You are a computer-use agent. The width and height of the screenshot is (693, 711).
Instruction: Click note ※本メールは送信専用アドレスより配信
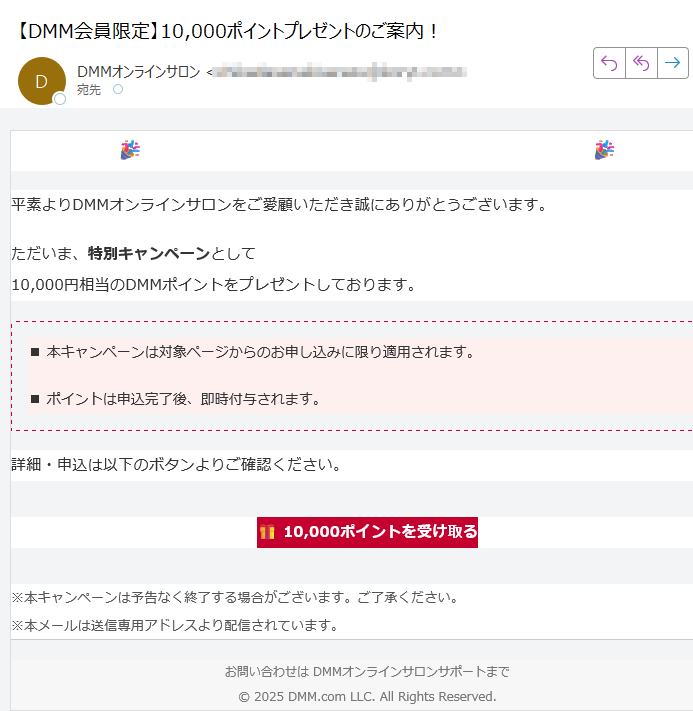[175, 625]
